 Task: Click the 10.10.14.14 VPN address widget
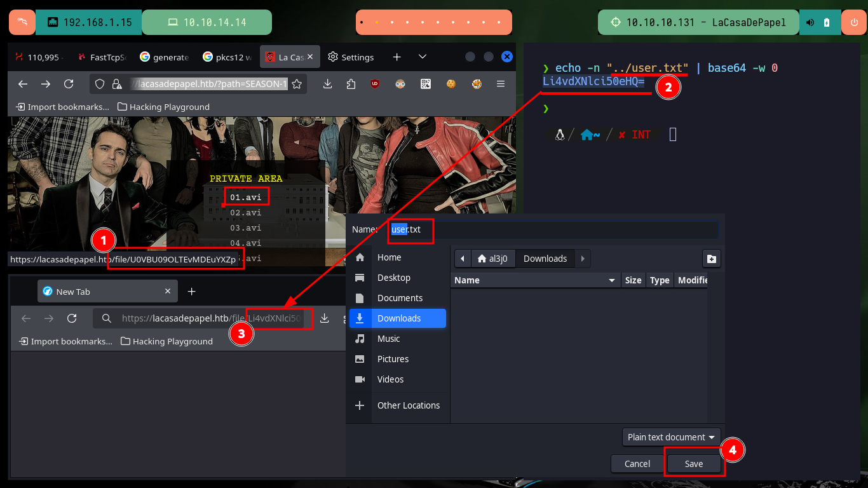207,22
